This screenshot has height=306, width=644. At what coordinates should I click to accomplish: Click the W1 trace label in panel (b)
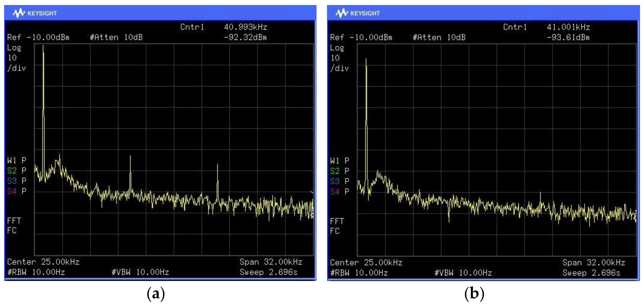(335, 161)
